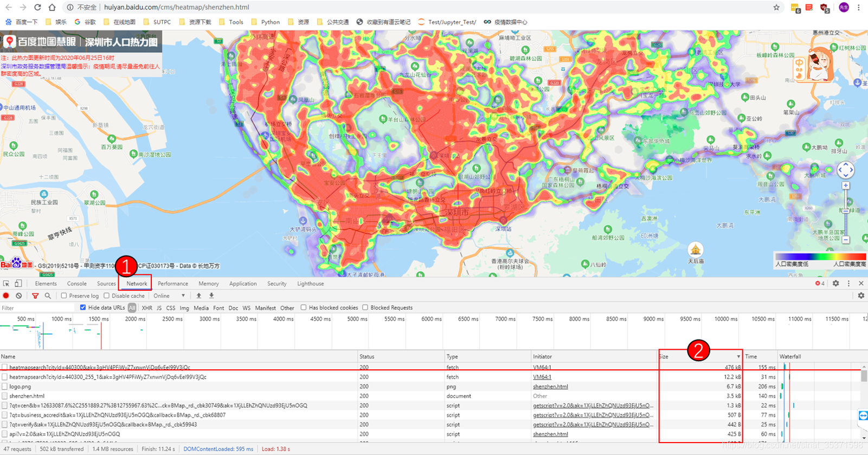Open the shenzhen.html initiator link for logo.png

(550, 387)
